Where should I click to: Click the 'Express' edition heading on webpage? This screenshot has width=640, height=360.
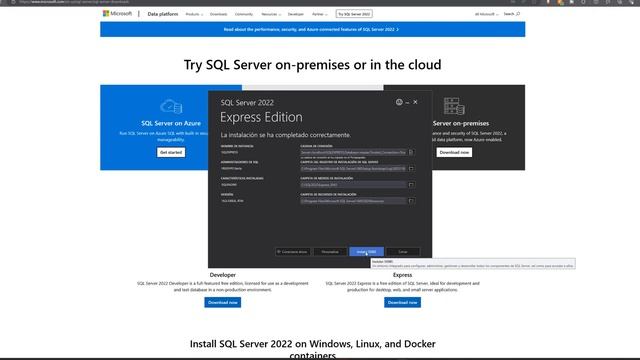point(402,275)
